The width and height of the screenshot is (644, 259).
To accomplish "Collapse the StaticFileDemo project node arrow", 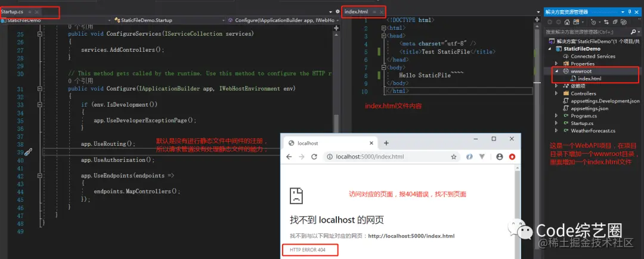I will pos(550,49).
